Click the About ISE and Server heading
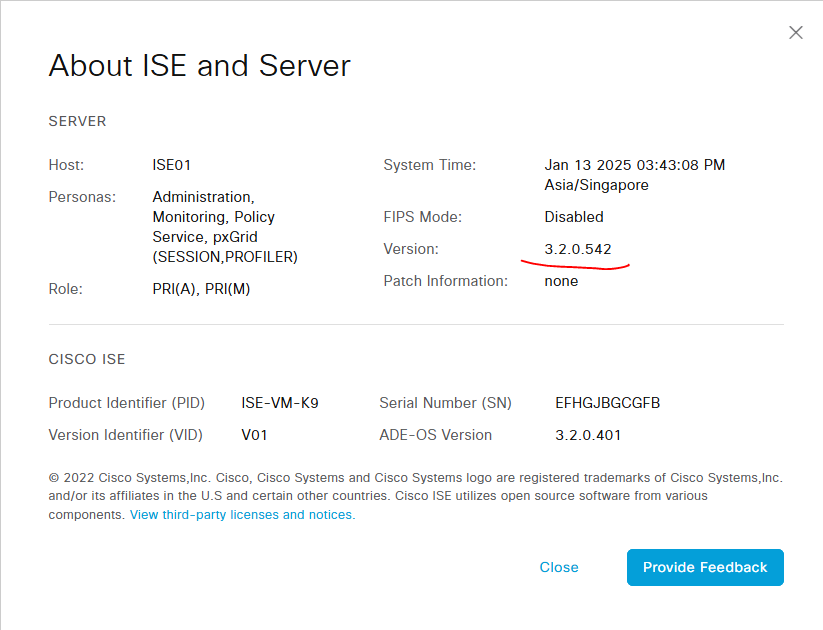Screen dimensions: 823x630 click(199, 66)
